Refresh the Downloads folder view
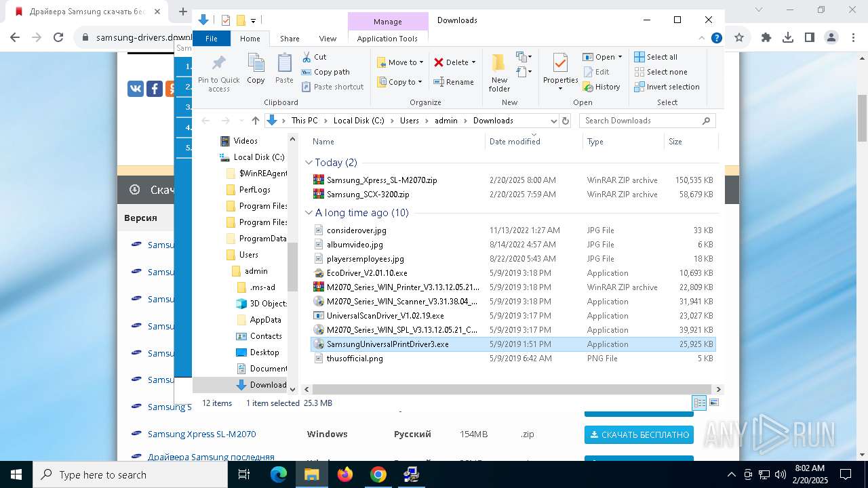868x488 pixels. [566, 121]
